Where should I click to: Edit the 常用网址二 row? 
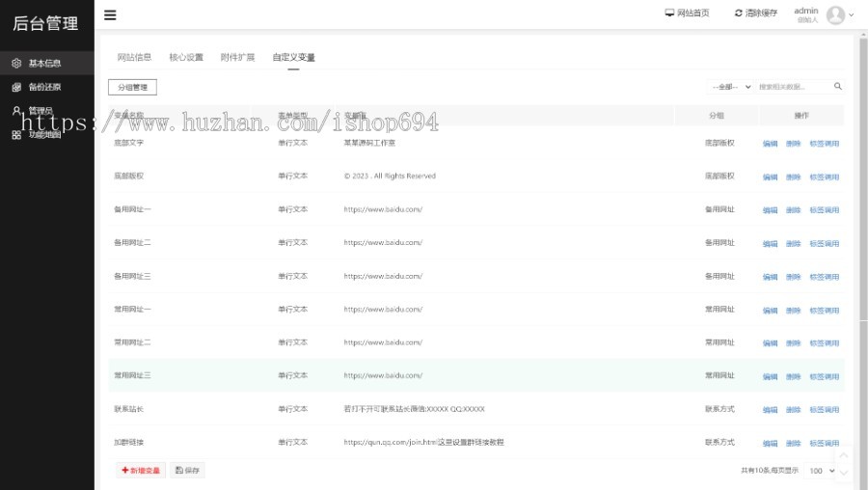tap(770, 343)
